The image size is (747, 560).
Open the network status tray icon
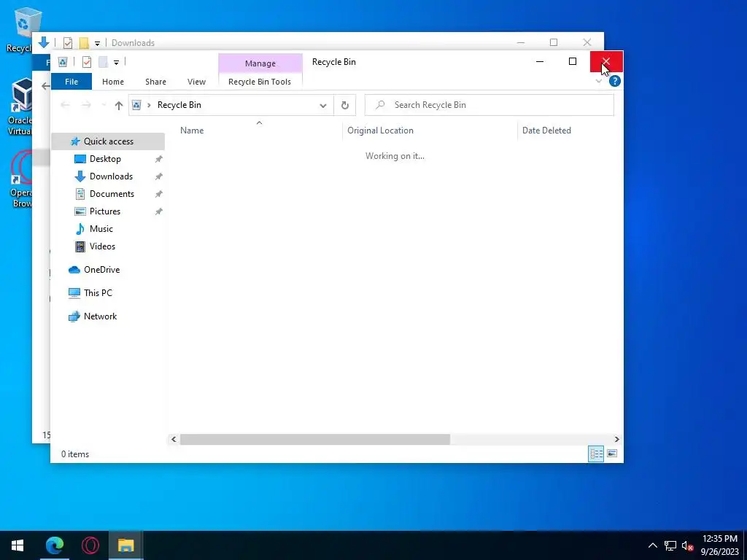(670, 545)
